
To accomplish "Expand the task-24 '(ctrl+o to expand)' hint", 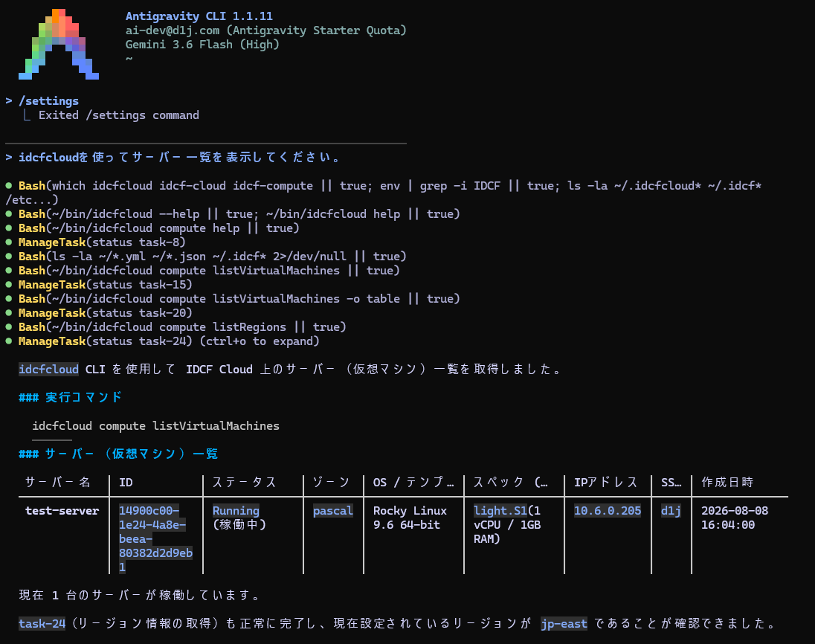I will click(x=260, y=341).
